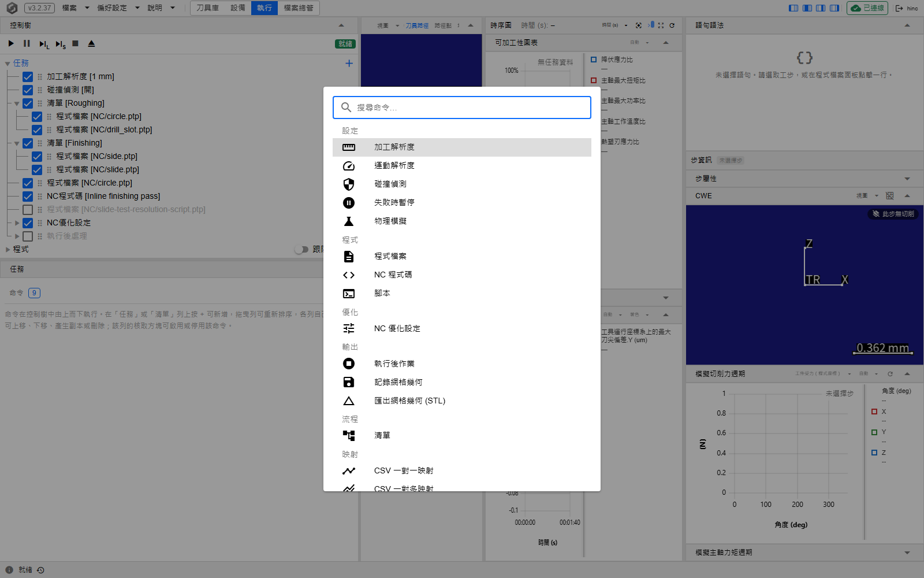This screenshot has height=578, width=924.
Task: Expand the 模擬主軸力矩週期 panel
Action: 907,553
